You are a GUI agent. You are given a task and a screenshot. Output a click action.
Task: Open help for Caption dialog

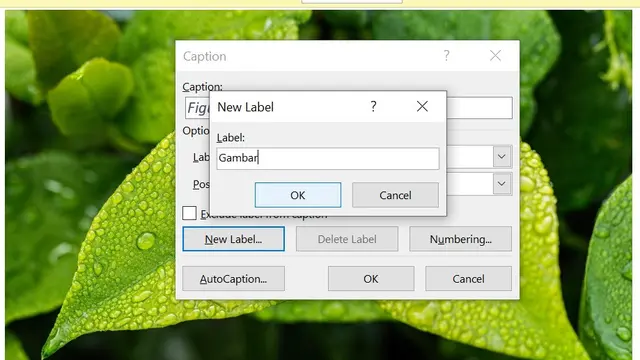tap(447, 56)
